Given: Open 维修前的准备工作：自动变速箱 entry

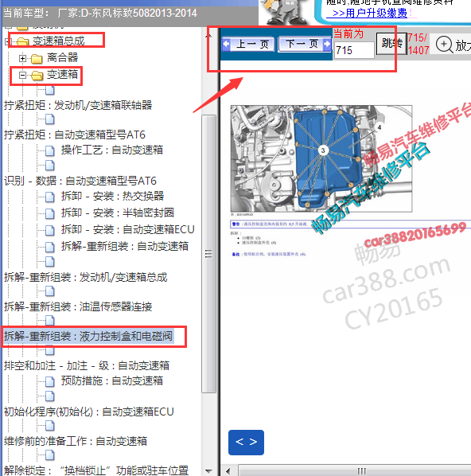Looking at the screenshot, I should [x=76, y=441].
